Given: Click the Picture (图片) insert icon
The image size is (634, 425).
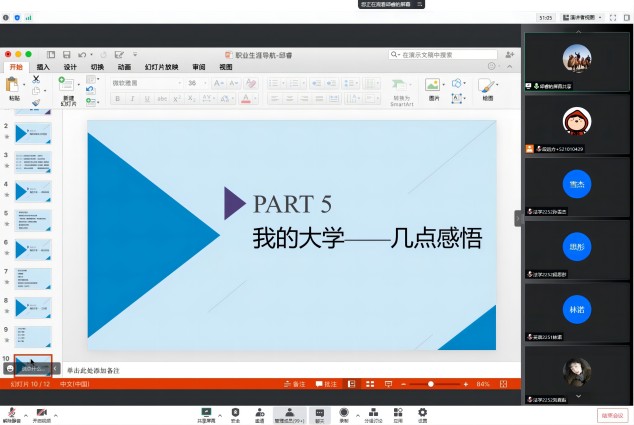Looking at the screenshot, I should pyautogui.click(x=434, y=88).
